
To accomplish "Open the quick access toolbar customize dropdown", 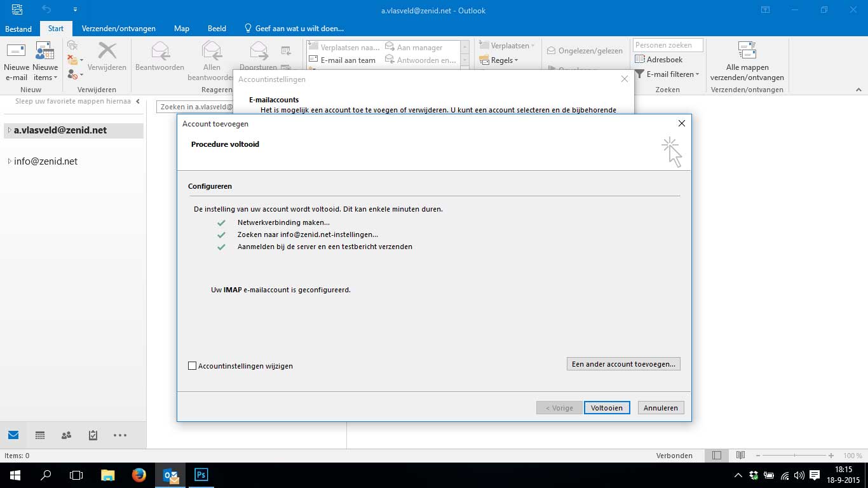I will click(75, 10).
